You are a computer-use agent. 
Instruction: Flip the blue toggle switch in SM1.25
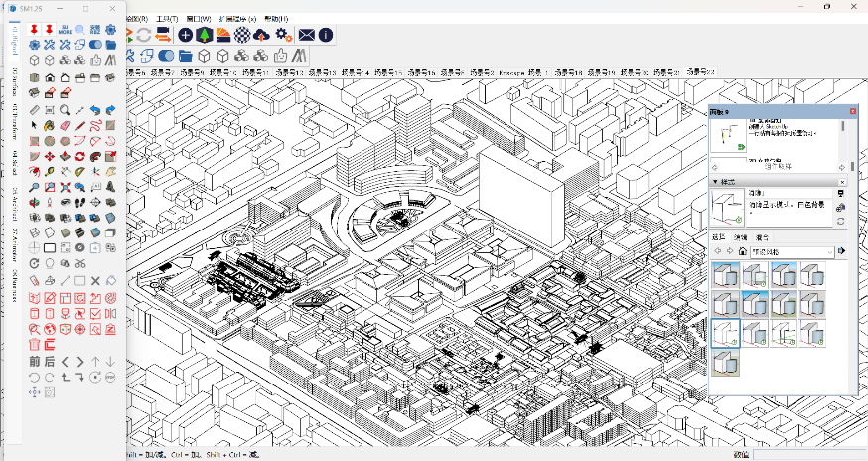95,45
